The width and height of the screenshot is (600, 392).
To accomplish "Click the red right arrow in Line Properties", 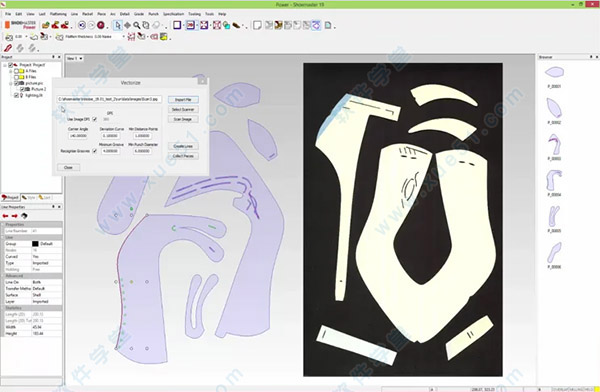I will pos(15,216).
